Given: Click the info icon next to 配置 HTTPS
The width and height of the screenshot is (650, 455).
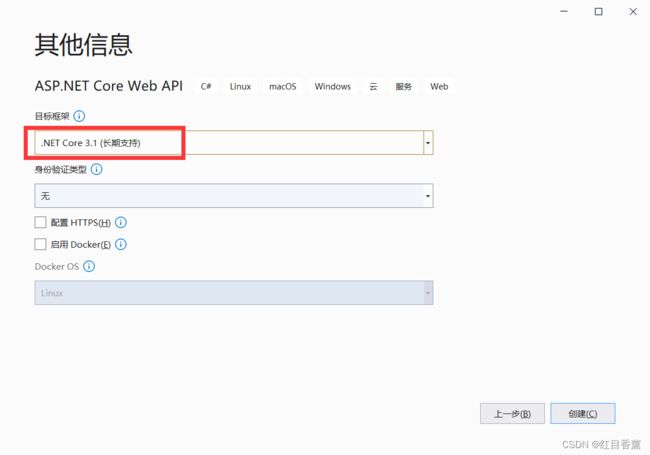Looking at the screenshot, I should click(121, 223).
